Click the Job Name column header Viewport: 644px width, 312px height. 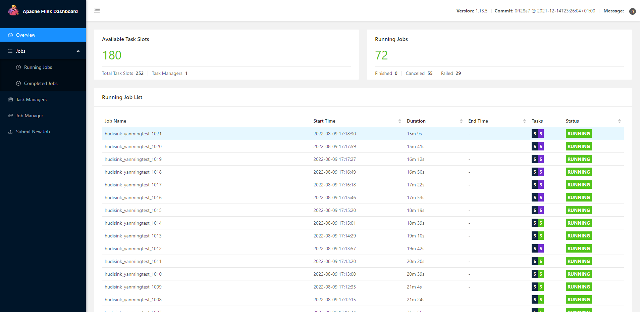(115, 121)
